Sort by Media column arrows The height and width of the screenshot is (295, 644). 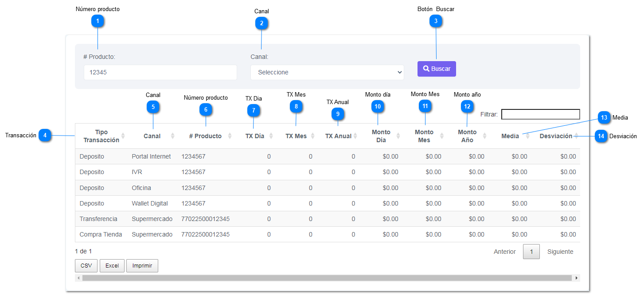tap(527, 136)
